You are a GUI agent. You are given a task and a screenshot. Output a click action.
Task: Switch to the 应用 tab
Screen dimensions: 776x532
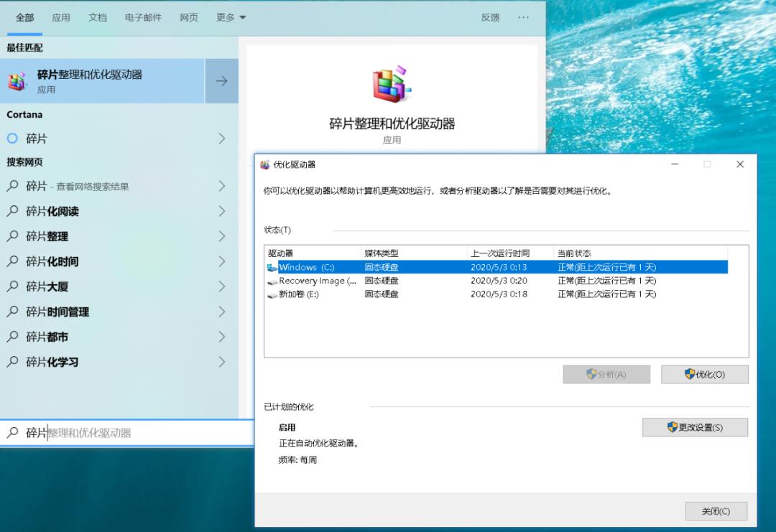62,17
